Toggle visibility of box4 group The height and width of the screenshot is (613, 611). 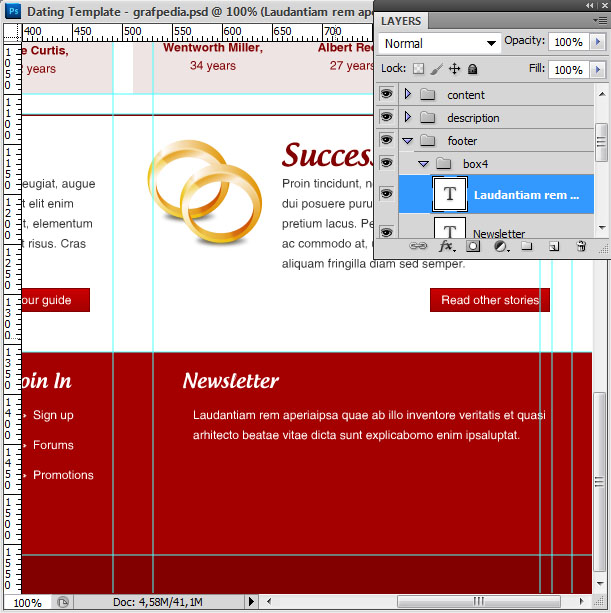386,163
